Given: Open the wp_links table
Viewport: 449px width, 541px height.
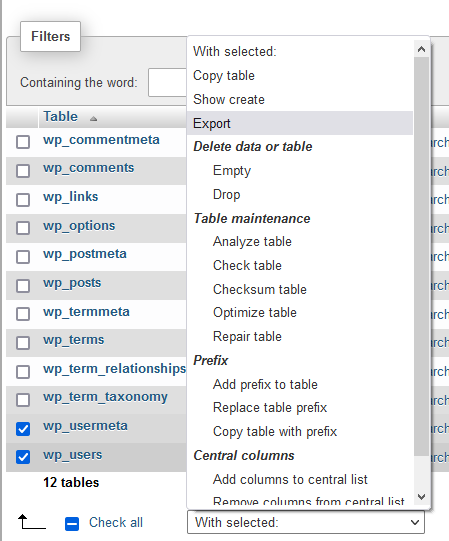Looking at the screenshot, I should click(70, 197).
